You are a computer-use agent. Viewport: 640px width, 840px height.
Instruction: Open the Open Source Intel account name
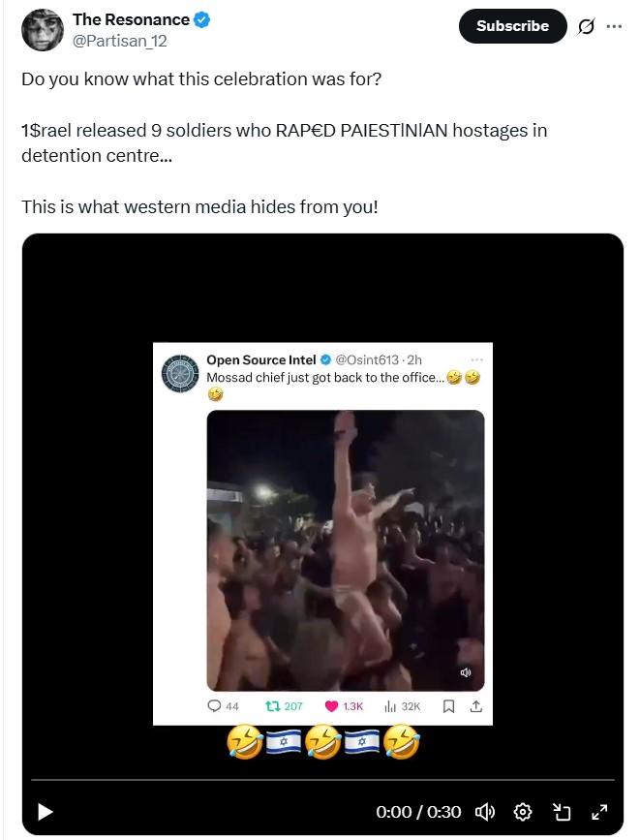pos(259,357)
